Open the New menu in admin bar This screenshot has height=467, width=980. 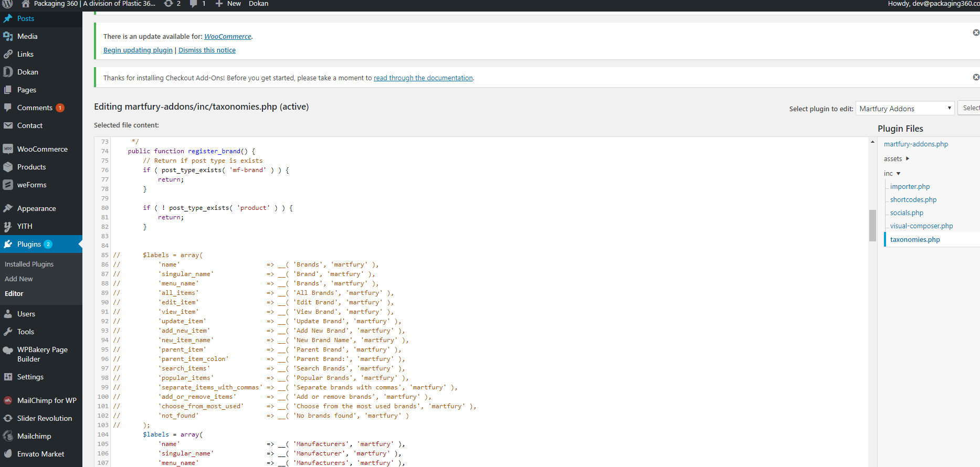[x=228, y=4]
